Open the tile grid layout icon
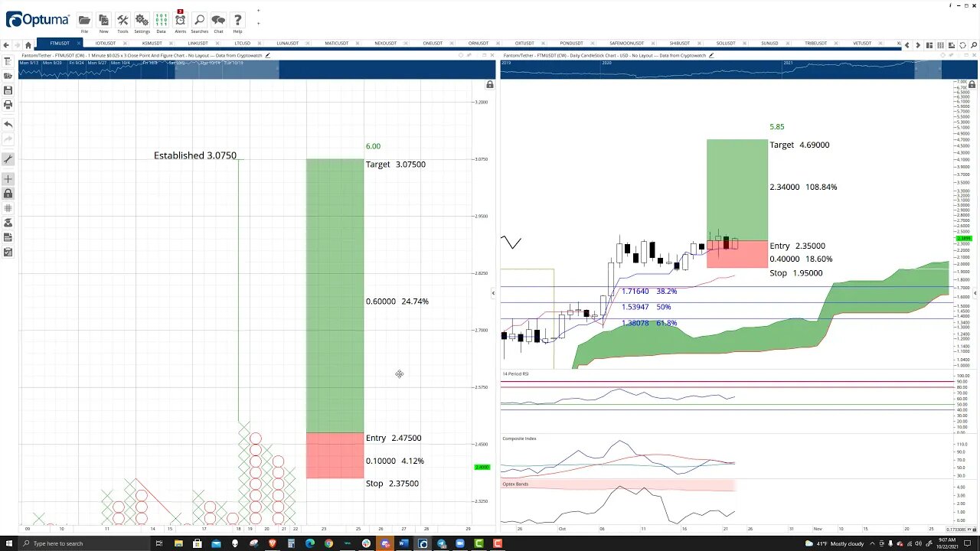This screenshot has width=980, height=551. tap(941, 44)
